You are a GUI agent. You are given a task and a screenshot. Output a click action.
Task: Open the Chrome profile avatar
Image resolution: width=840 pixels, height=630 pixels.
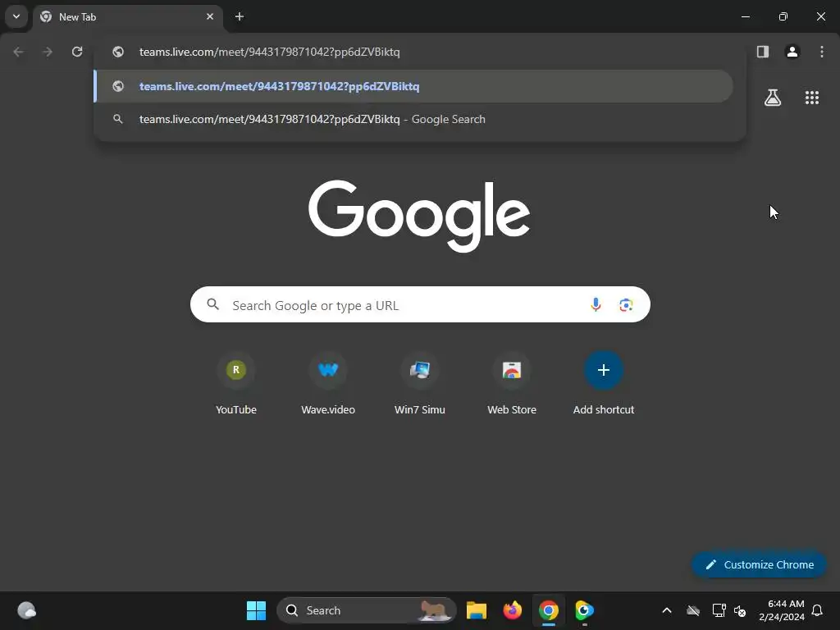(792, 52)
